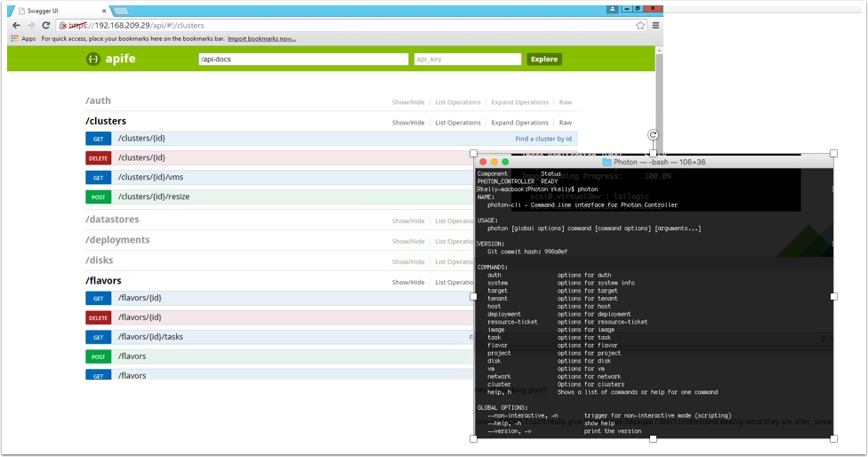Click List Operations for /auth

pos(458,102)
